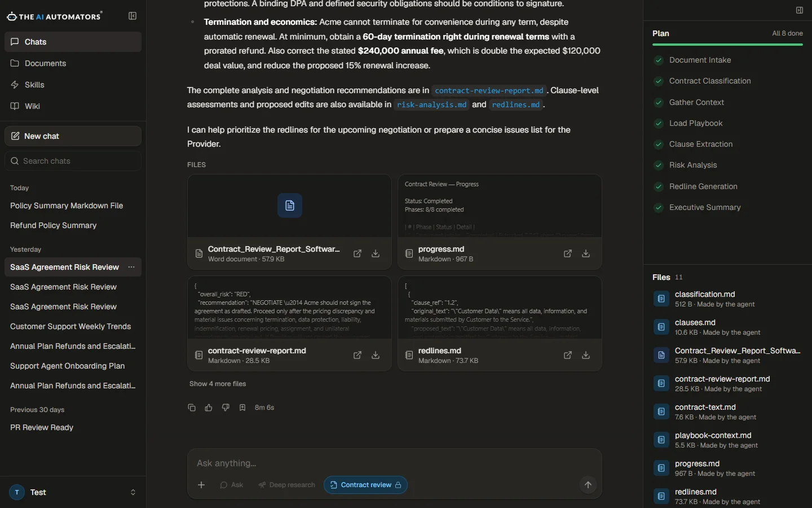This screenshot has height=508, width=812.
Task: Open the Support Agent Onboarding Plan chat
Action: click(73, 366)
